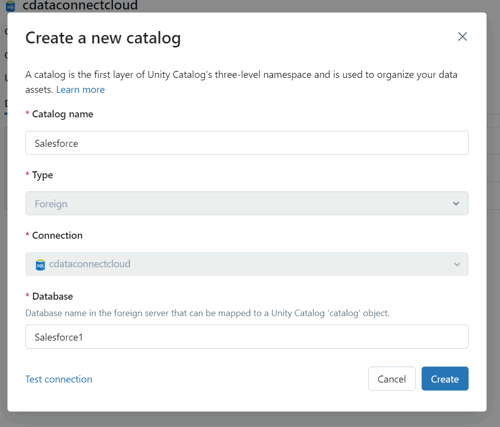
Task: Click the cdataconnectcloud icon in the page header
Action: tap(11, 5)
